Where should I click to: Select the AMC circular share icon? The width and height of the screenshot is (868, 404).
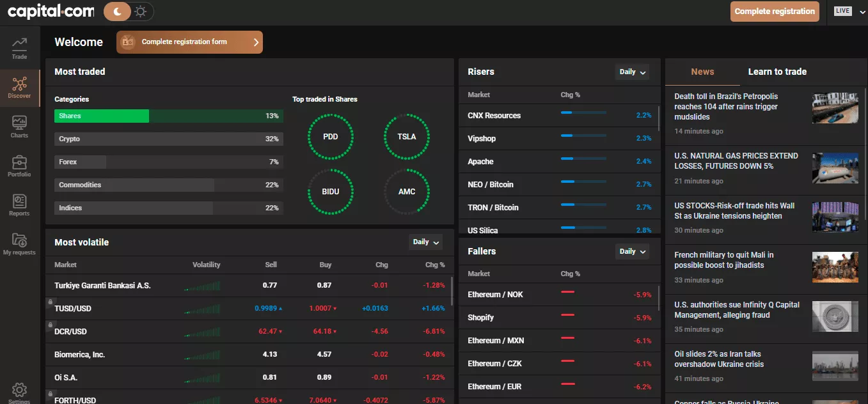click(x=407, y=192)
